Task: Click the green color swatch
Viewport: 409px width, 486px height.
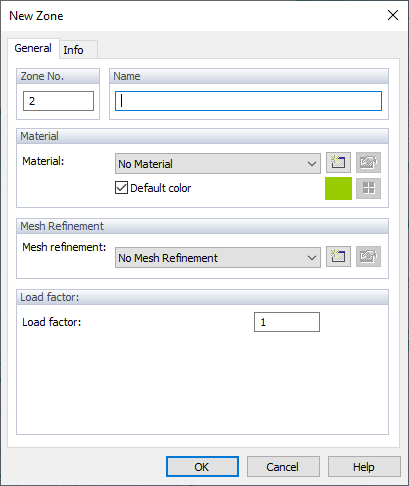Action: [x=338, y=188]
